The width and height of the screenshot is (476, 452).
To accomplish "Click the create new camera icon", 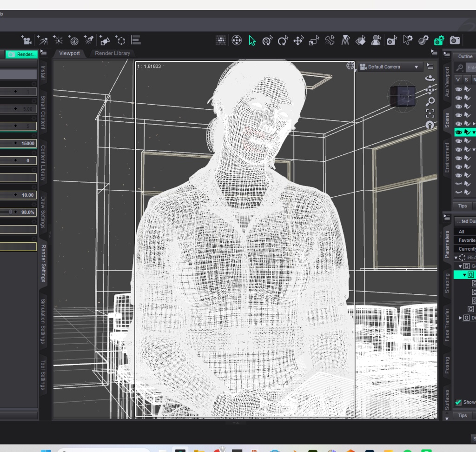I will pos(26,40).
